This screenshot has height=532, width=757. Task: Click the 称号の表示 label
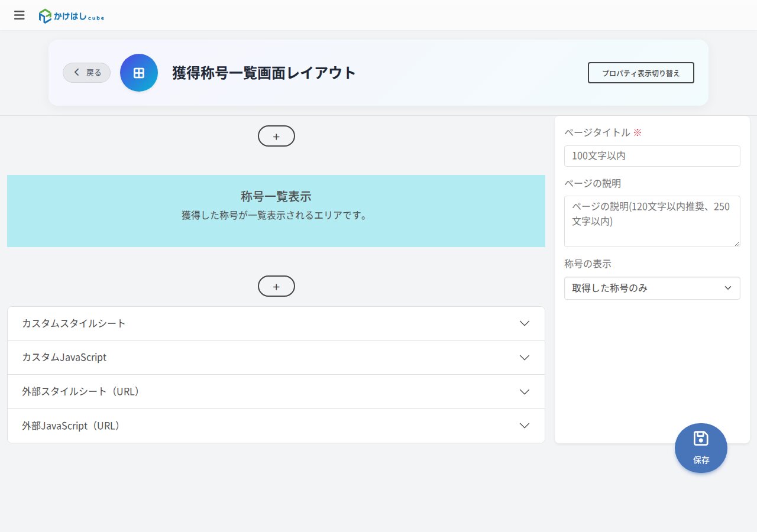[588, 264]
